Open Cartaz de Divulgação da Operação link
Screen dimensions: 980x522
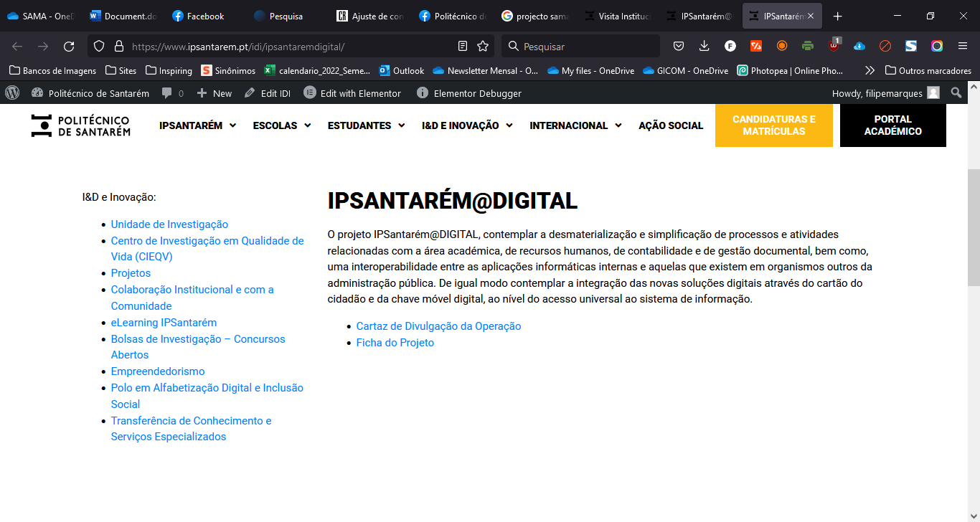(438, 326)
